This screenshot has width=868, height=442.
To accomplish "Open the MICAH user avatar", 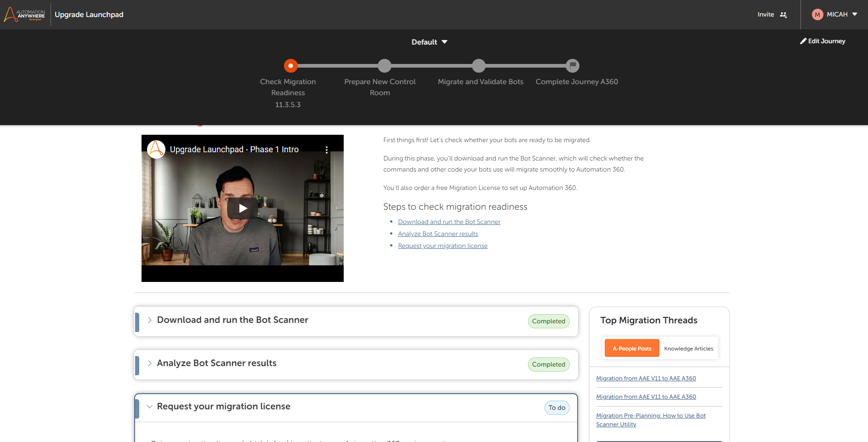I will coord(817,15).
